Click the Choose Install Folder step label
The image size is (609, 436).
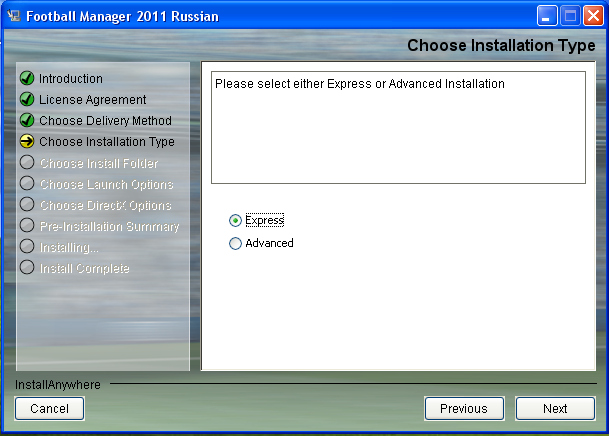coord(99,163)
